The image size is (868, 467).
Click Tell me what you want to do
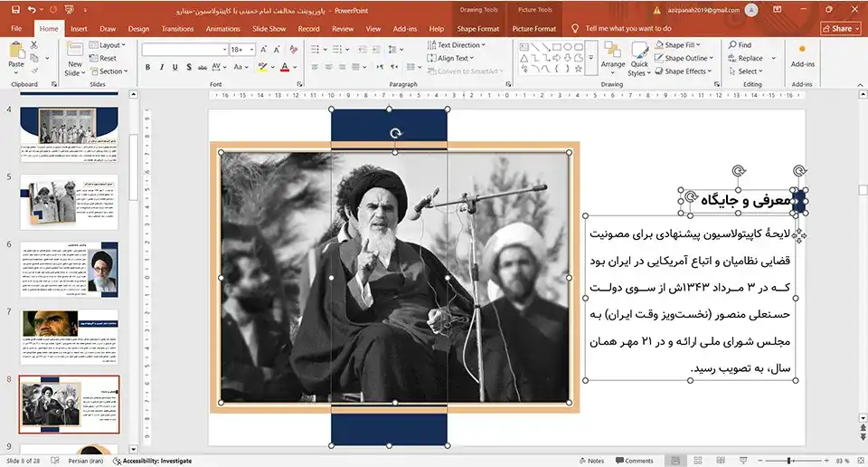coord(628,29)
